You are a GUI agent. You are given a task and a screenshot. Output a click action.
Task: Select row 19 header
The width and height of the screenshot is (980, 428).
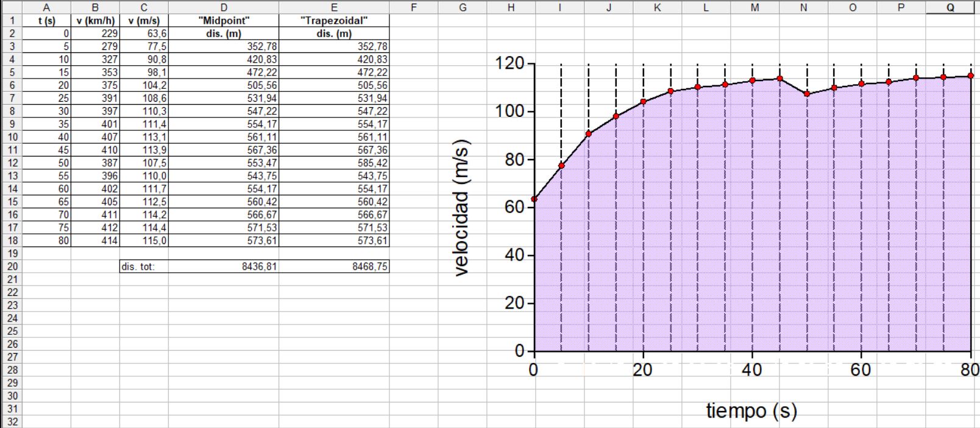click(11, 253)
